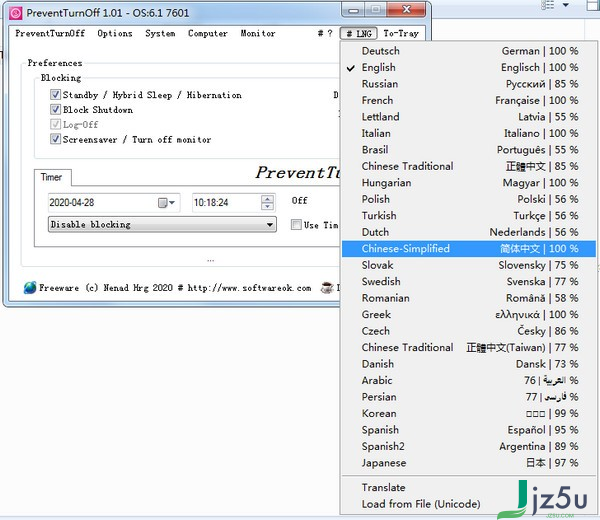The image size is (600, 520).
Task: Click the time spinner up arrow
Action: pos(267,199)
